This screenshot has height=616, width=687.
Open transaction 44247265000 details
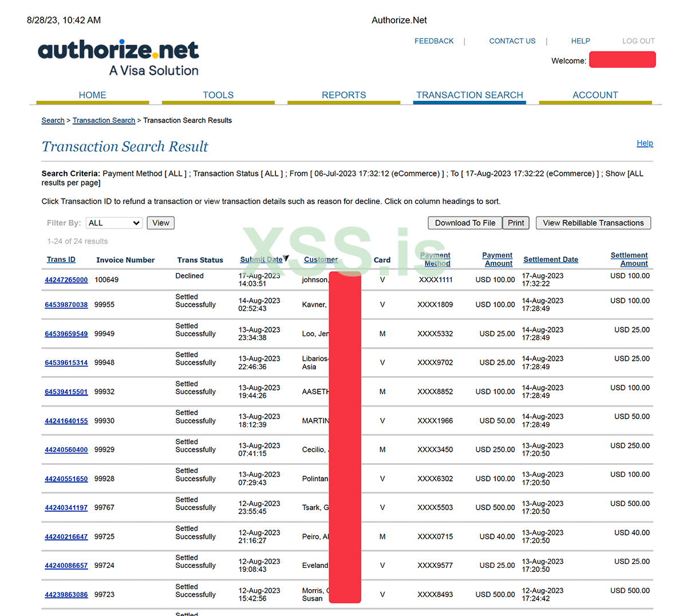tap(66, 281)
